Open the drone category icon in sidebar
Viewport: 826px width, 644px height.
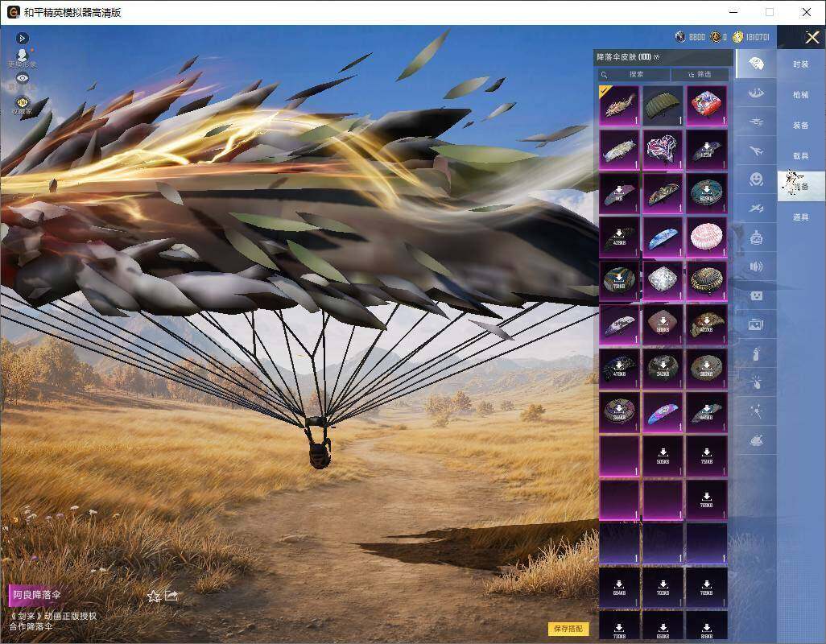tap(756, 122)
